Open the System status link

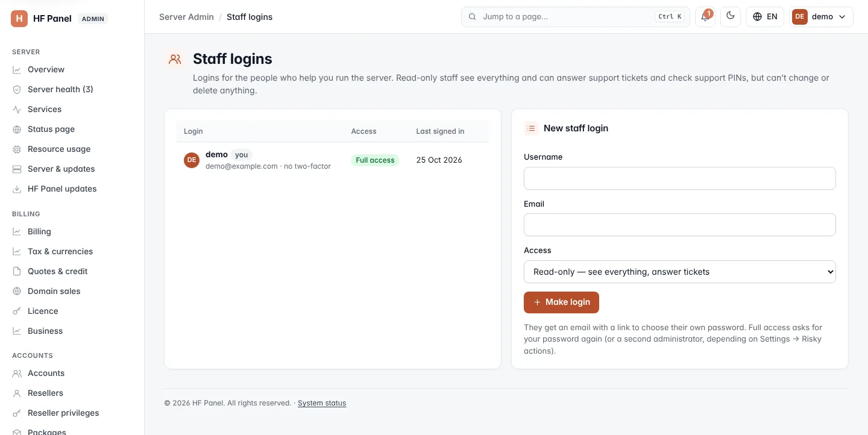tap(322, 403)
